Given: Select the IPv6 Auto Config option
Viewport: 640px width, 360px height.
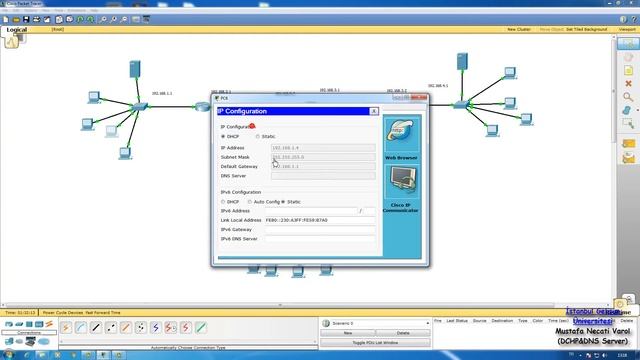Looking at the screenshot, I should (x=249, y=202).
